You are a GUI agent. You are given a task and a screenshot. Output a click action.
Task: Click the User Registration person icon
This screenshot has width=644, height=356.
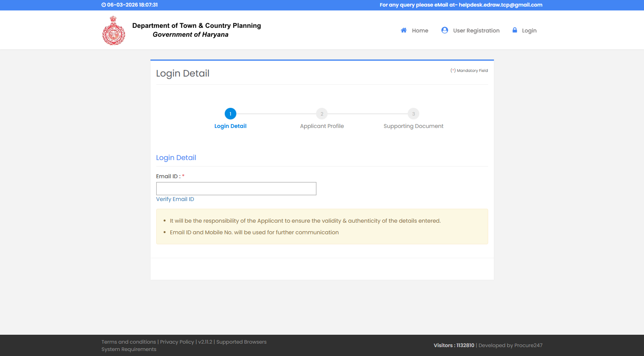tap(444, 30)
